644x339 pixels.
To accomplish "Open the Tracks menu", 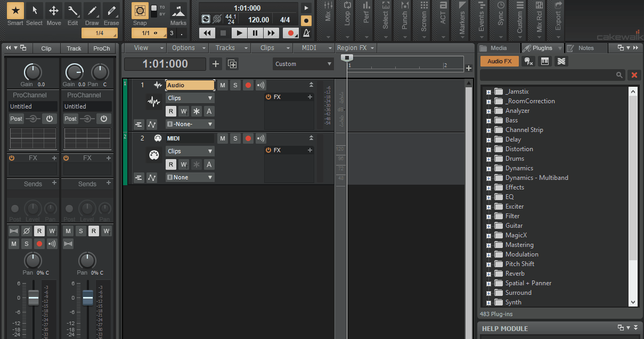I will [x=226, y=47].
